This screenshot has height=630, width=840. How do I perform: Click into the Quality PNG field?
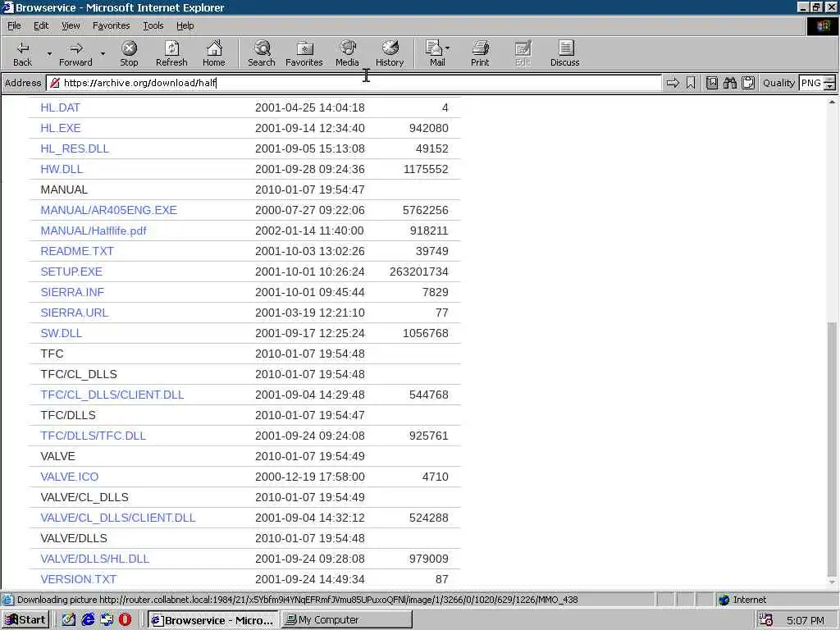click(x=811, y=83)
